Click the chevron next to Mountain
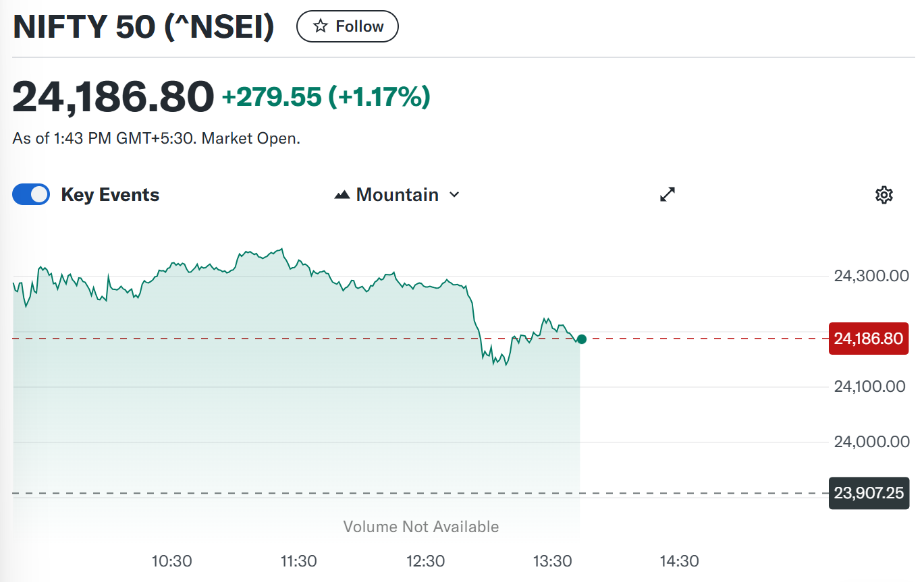Viewport: 924px width, 582px height. coord(454,195)
